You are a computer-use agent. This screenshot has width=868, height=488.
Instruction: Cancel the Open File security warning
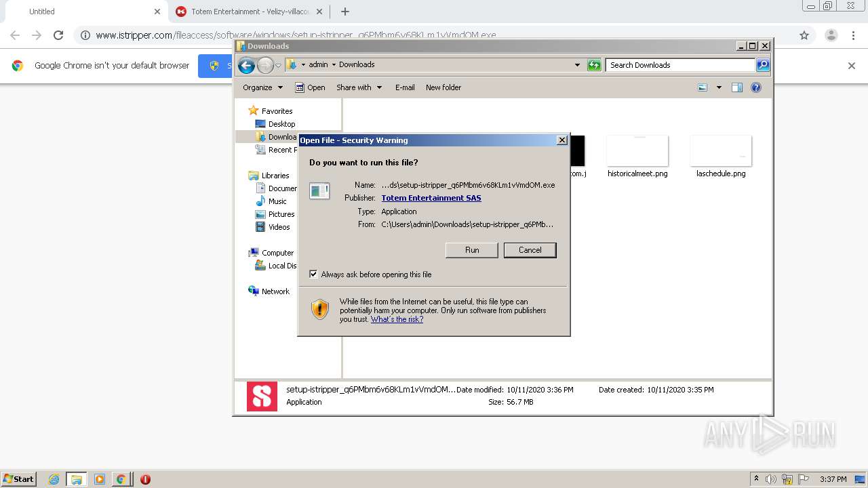[x=530, y=250]
